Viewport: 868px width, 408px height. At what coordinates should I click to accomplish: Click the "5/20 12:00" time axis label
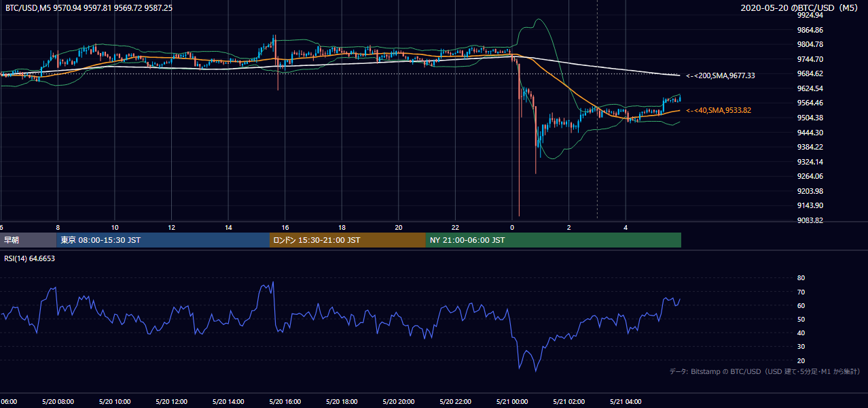tap(171, 402)
